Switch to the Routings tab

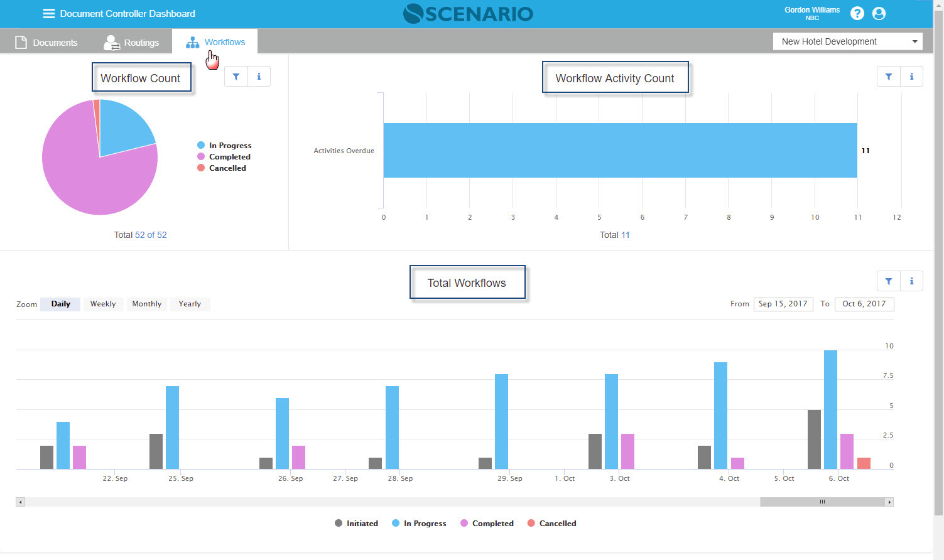(132, 43)
